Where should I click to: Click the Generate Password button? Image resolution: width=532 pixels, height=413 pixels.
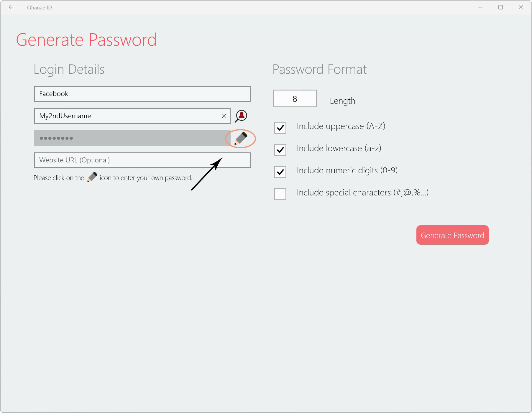[x=452, y=235]
